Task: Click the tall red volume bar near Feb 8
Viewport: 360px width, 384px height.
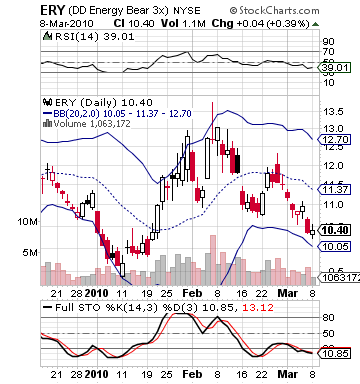Action: click(212, 260)
